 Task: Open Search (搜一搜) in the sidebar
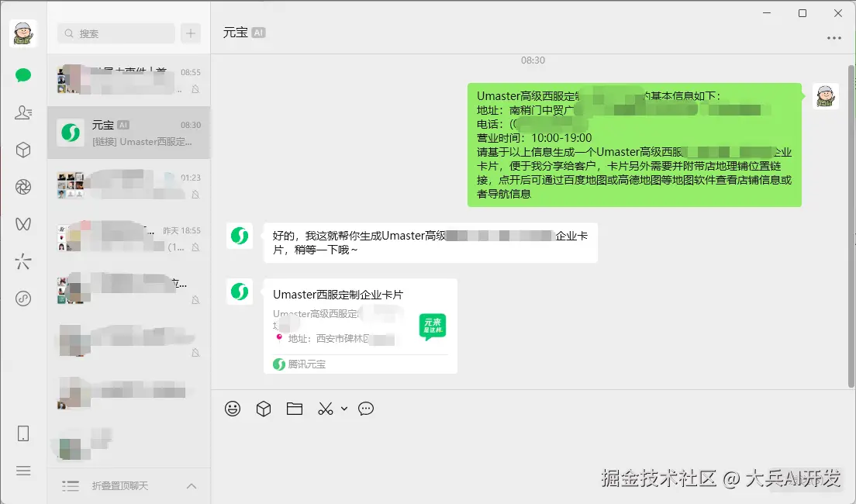(22, 261)
